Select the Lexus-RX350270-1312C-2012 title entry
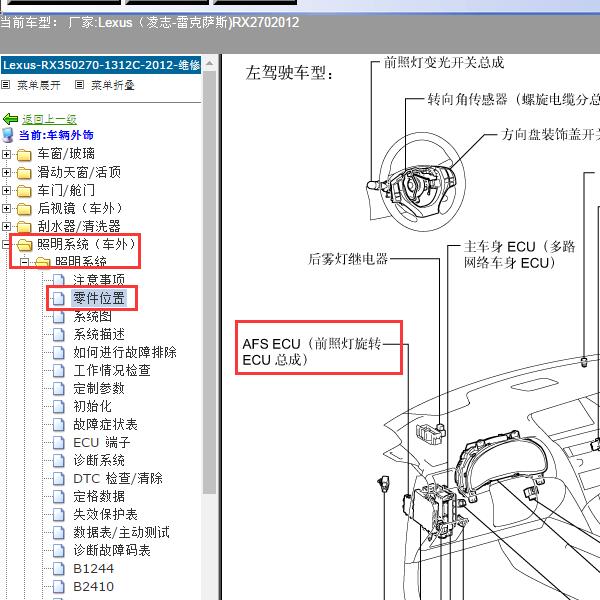The width and height of the screenshot is (600, 600). tap(101, 65)
